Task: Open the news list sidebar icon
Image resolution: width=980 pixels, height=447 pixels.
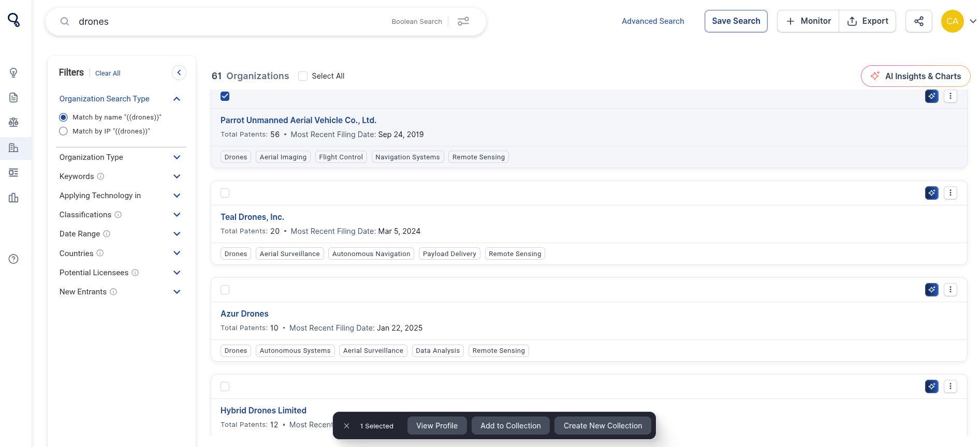Action: point(13,172)
